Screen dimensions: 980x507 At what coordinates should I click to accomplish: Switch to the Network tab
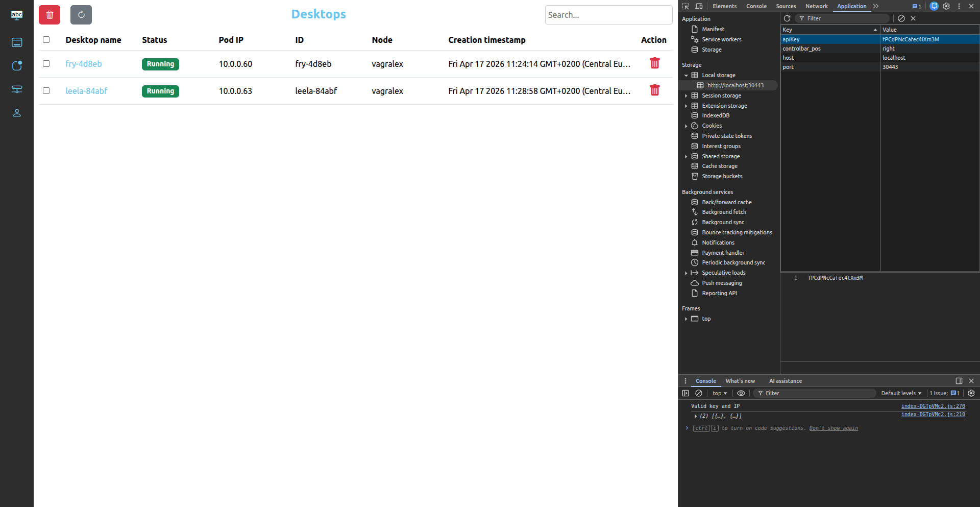tap(816, 6)
